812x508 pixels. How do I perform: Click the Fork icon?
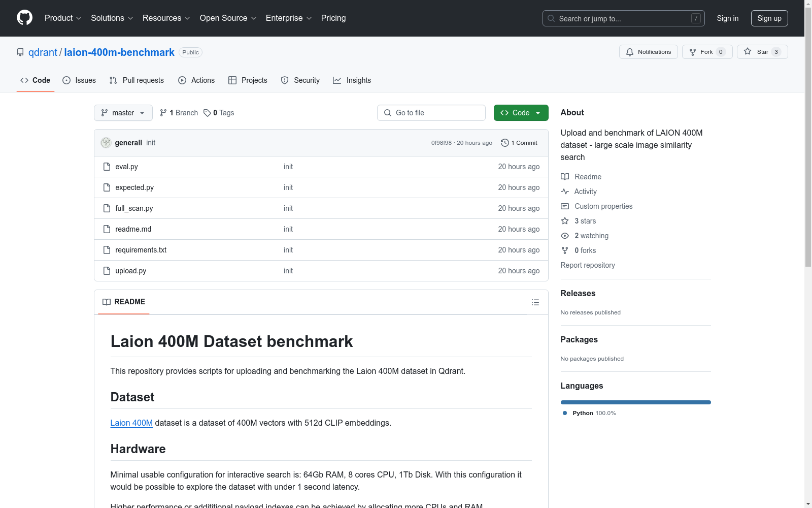tap(693, 52)
